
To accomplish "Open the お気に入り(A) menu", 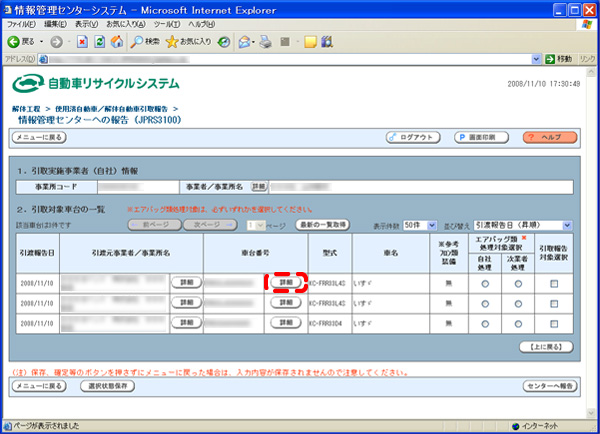I will point(126,24).
